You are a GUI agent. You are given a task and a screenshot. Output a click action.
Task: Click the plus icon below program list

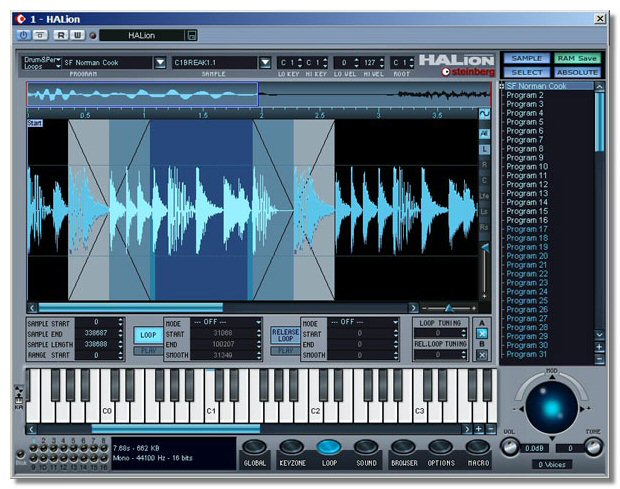[599, 347]
